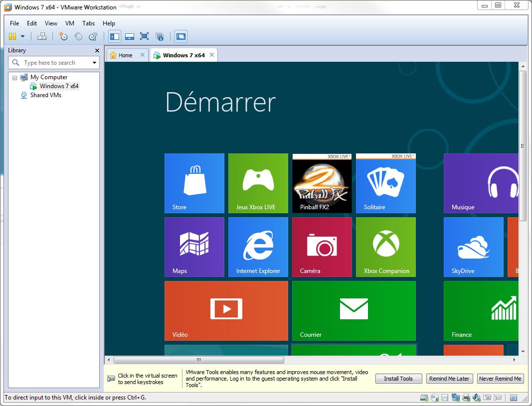
Task: Launch the Pinball FX2 tile
Action: click(322, 183)
